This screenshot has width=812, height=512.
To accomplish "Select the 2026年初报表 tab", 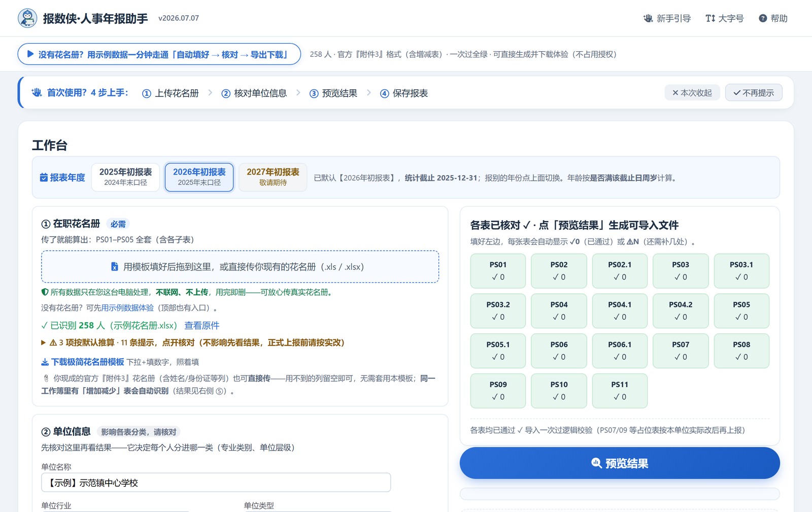I will (x=199, y=177).
